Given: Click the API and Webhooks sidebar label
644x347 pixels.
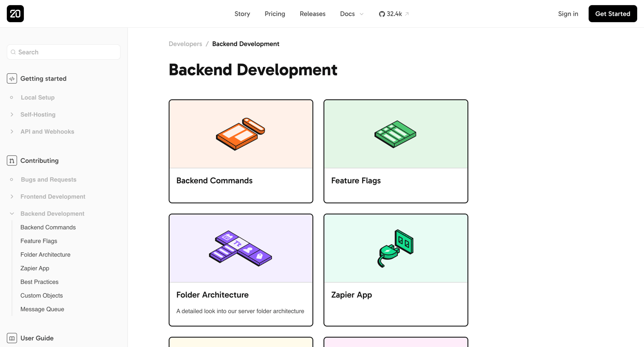Looking at the screenshot, I should 47,132.
